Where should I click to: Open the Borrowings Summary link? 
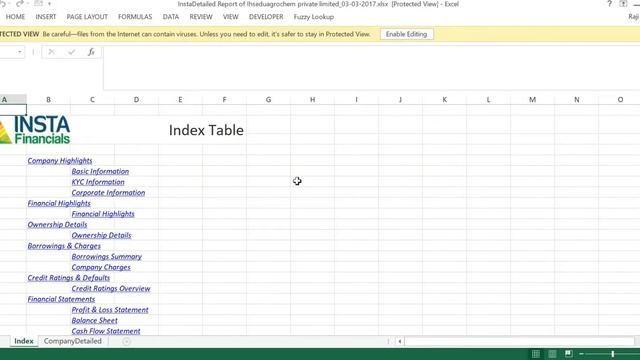pos(107,256)
